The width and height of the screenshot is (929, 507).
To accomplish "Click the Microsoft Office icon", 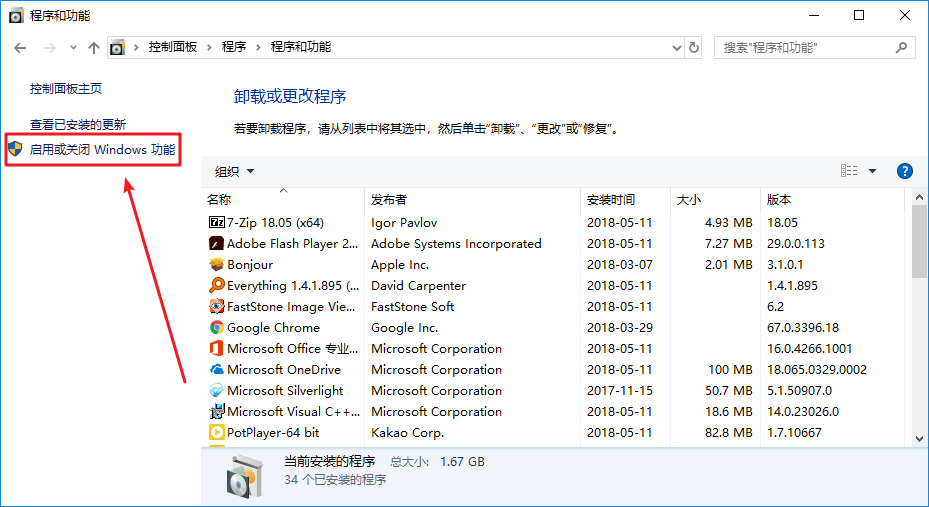I will click(217, 348).
